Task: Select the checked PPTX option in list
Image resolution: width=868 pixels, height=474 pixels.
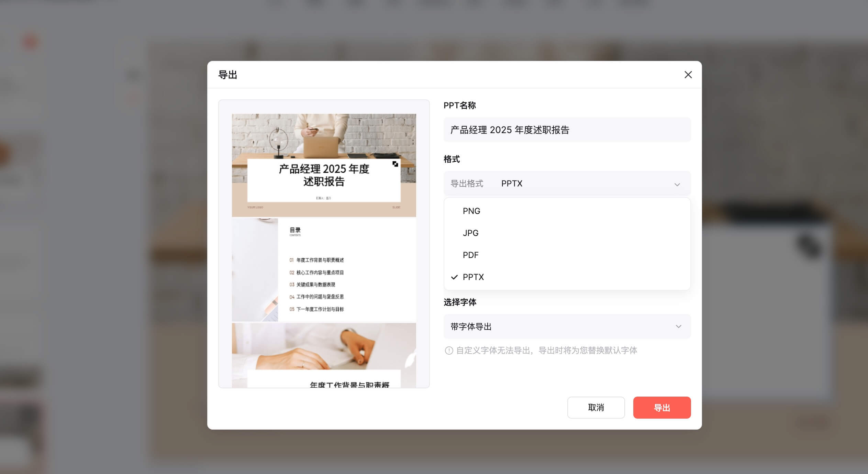Action: 473,277
